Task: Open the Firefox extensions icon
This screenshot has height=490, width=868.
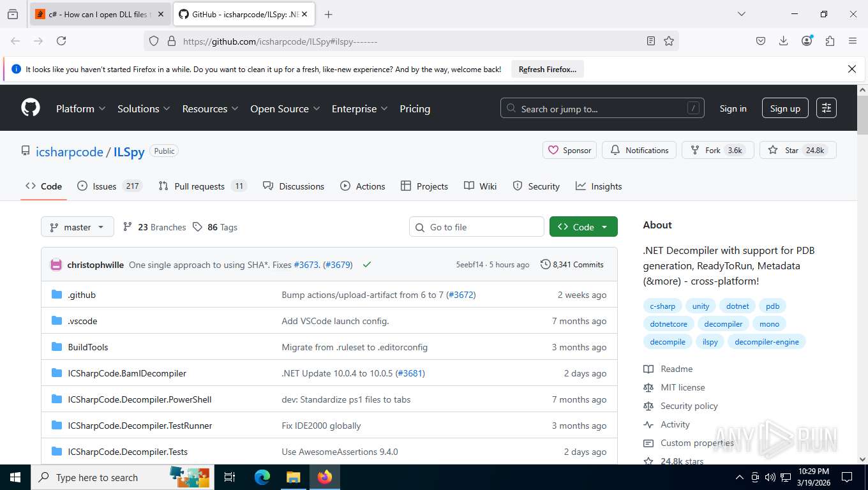Action: 830,41
